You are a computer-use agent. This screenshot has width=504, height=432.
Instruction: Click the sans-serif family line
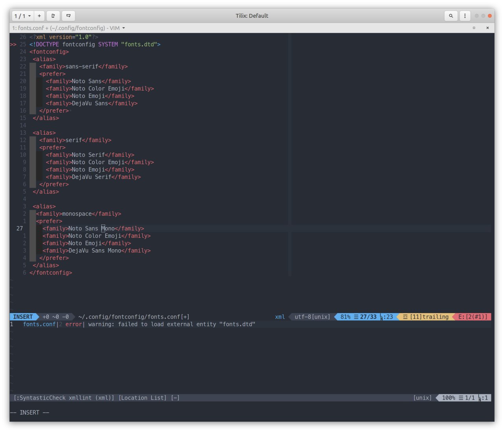point(83,67)
